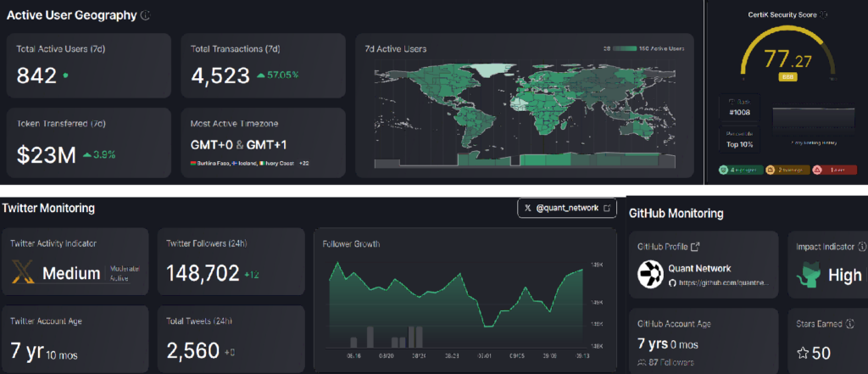Click green up arrow beside 3.9%
This screenshot has width=868, height=374.
pyautogui.click(x=87, y=155)
